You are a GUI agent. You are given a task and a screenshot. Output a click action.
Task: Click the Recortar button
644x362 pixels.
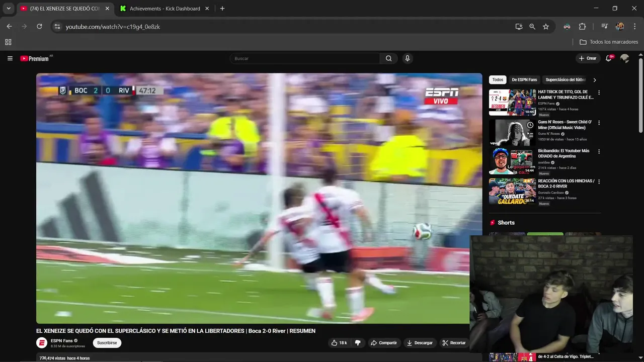(454, 343)
